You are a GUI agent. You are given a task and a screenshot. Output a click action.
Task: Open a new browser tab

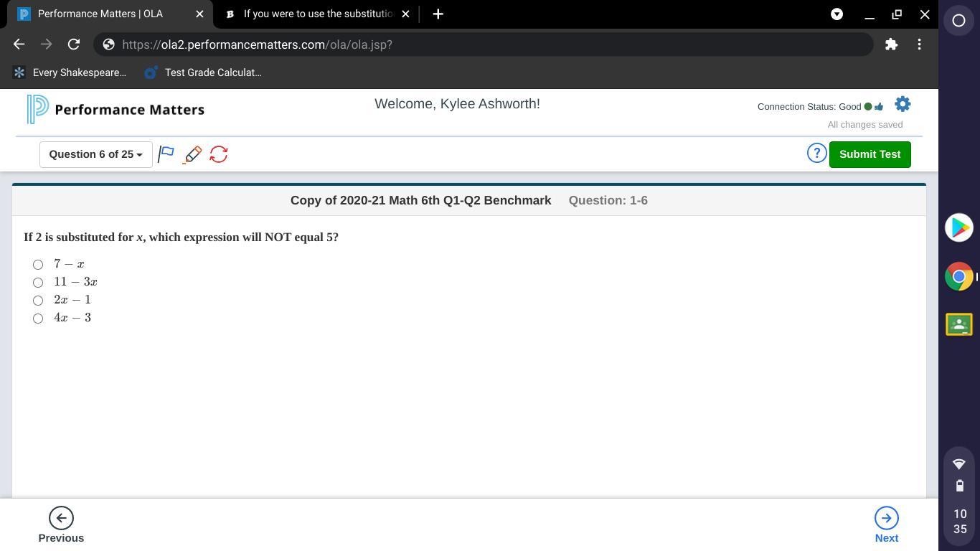pyautogui.click(x=438, y=14)
